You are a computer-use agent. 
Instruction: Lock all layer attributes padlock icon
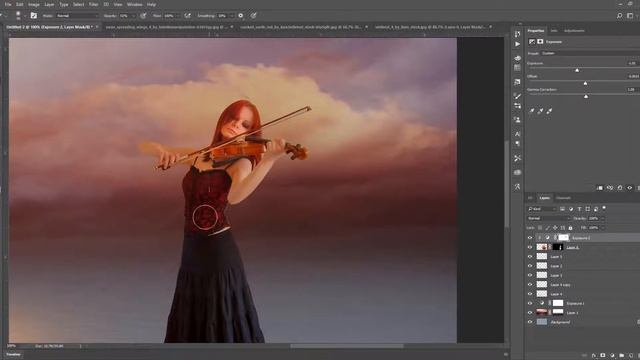click(x=571, y=228)
